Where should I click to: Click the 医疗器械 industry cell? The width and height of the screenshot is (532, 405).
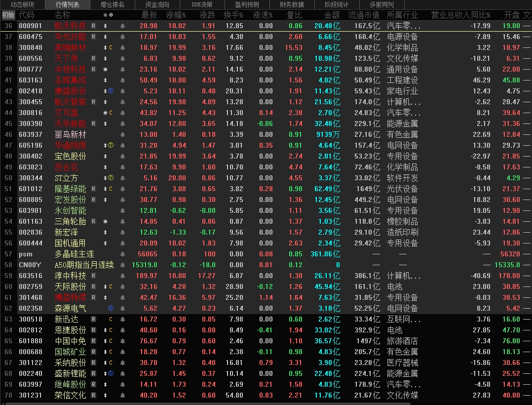(402, 363)
